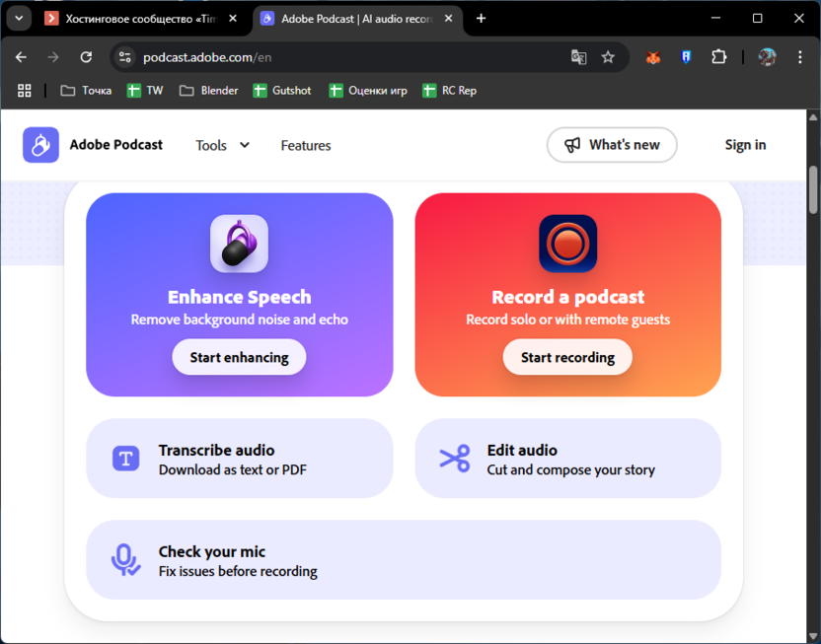Image resolution: width=821 pixels, height=644 pixels.
Task: Open the RC Rep bookmark
Action: (450, 91)
